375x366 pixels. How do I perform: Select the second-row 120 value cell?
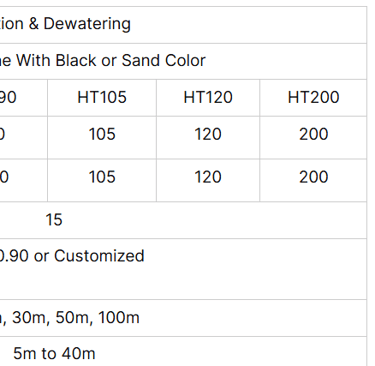(208, 180)
